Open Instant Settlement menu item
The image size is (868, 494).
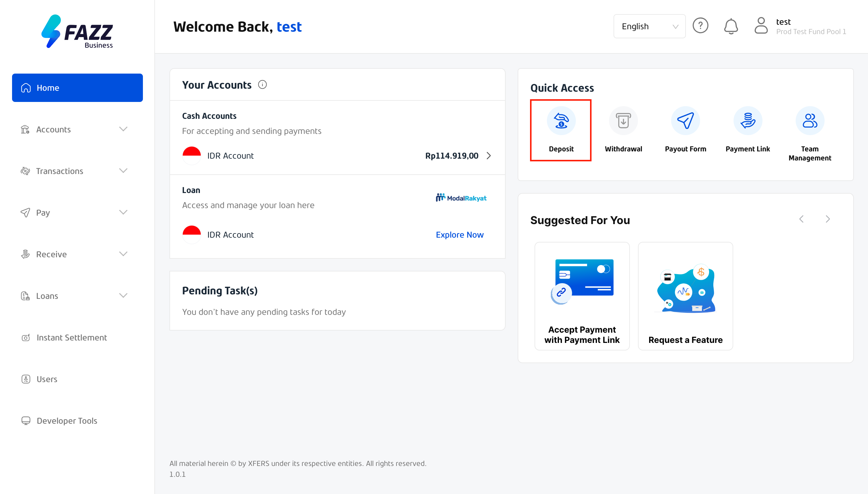click(77, 337)
